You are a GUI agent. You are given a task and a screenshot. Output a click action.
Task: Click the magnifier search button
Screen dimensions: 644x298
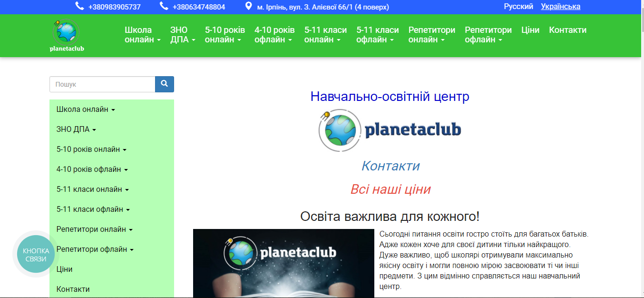point(165,84)
